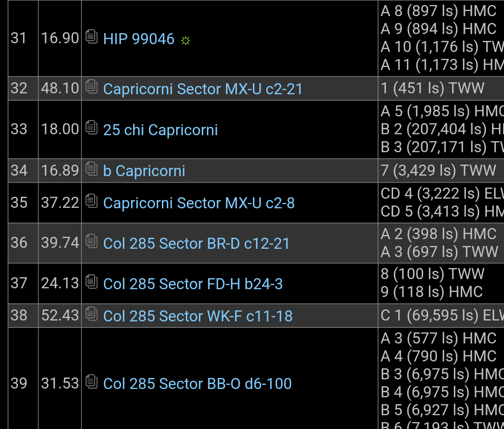The height and width of the screenshot is (429, 504).
Task: Copy Col 285 Sector BB-O d6-100 icon
Action: [x=92, y=382]
